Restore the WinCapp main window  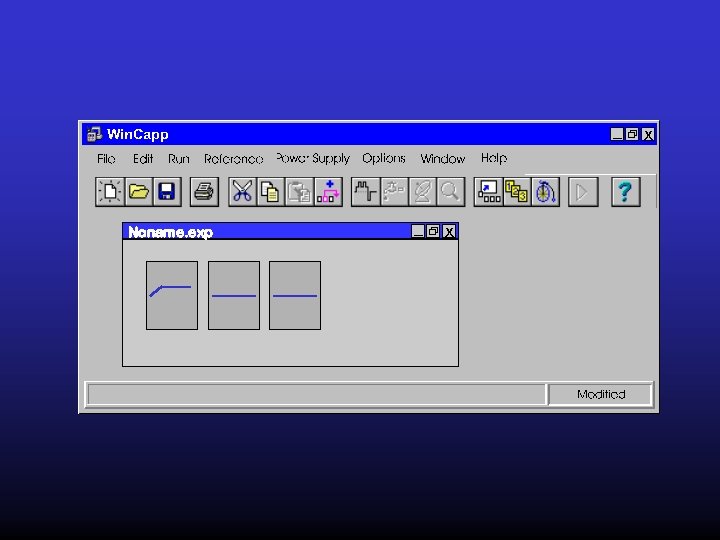pyautogui.click(x=632, y=134)
